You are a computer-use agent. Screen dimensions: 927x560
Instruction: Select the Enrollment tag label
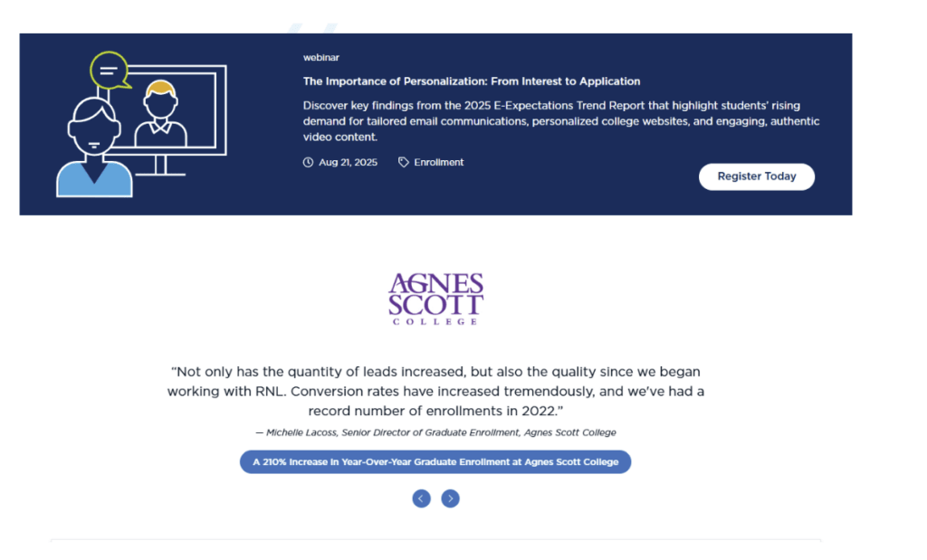(x=439, y=163)
